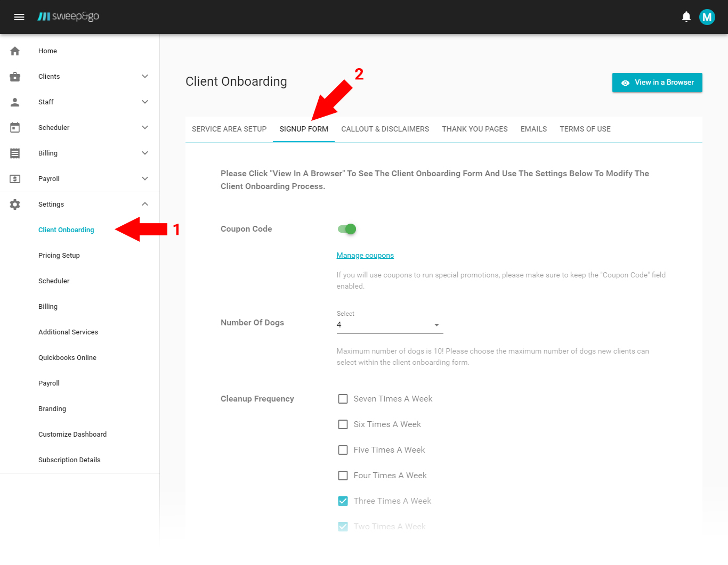Click the "View in a Browser" button
The image size is (728, 565).
[657, 83]
